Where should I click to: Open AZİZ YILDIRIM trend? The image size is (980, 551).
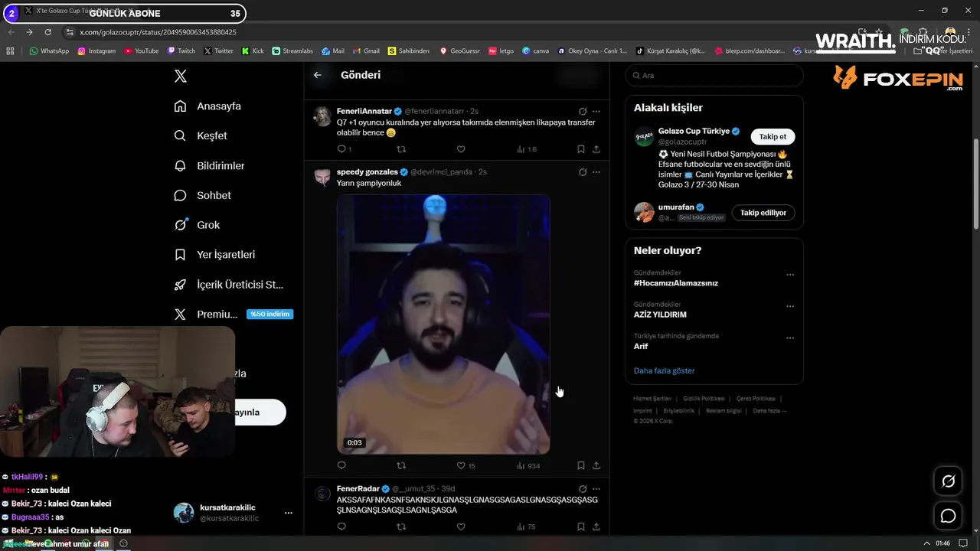pyautogui.click(x=660, y=315)
